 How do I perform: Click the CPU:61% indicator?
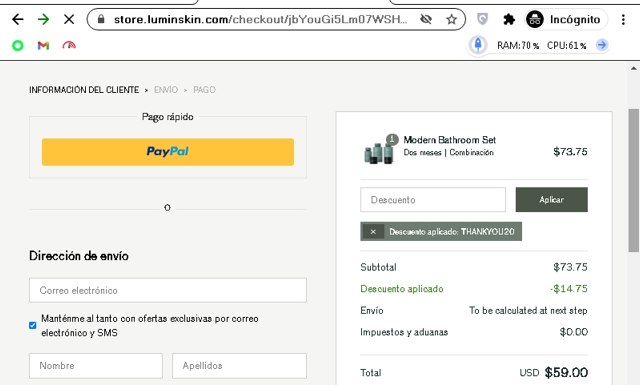[566, 45]
